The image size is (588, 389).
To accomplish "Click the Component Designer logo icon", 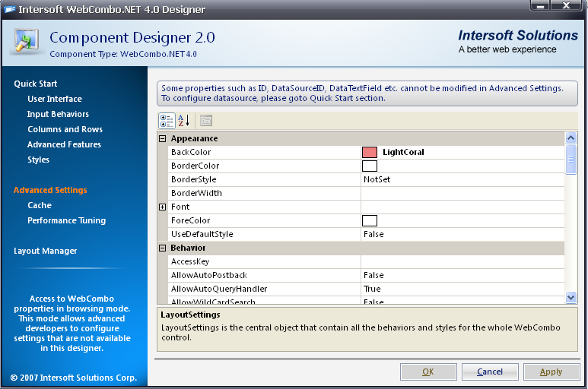I will (27, 42).
